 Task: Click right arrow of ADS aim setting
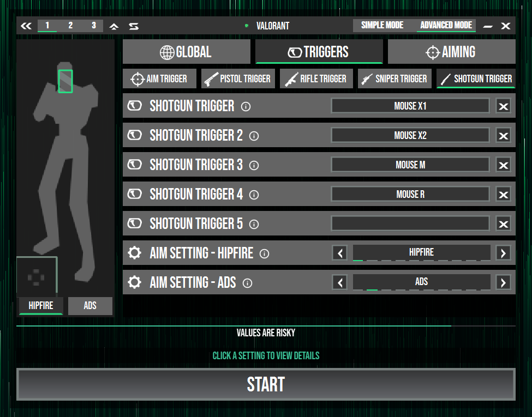(x=503, y=282)
